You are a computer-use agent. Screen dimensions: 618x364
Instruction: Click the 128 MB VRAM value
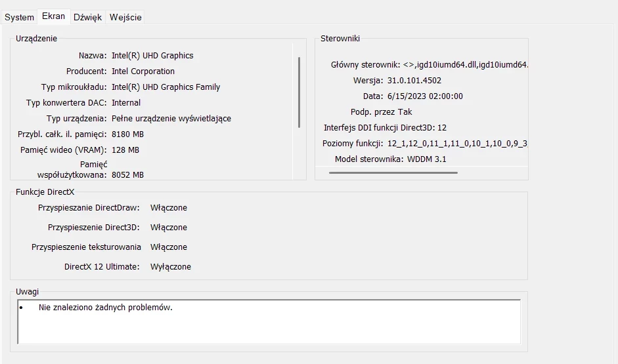[125, 150]
